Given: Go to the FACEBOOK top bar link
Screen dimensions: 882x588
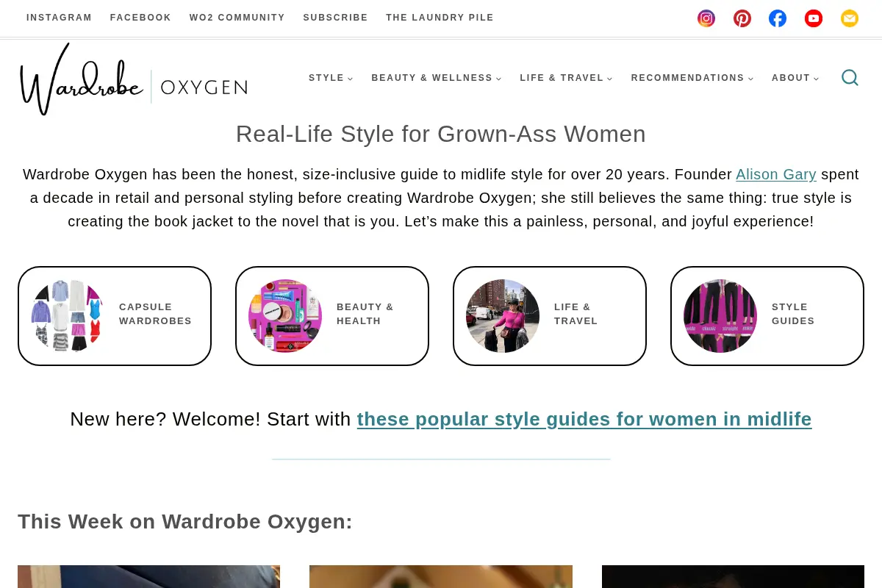Looking at the screenshot, I should pyautogui.click(x=140, y=18).
